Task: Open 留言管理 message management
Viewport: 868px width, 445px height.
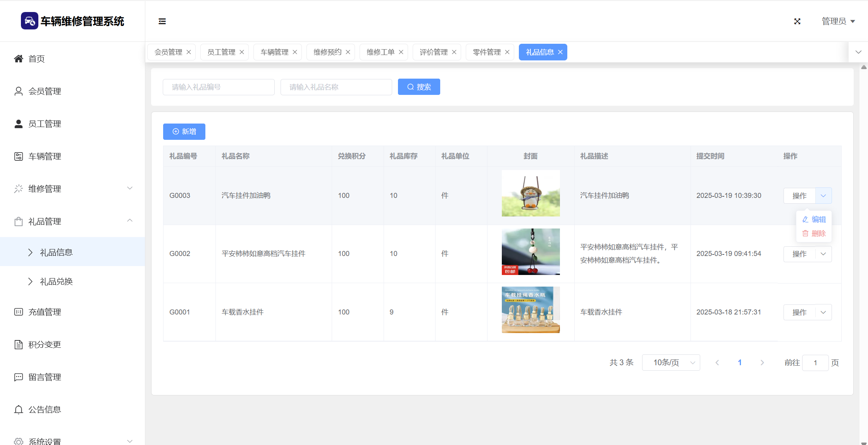Action: pos(45,377)
